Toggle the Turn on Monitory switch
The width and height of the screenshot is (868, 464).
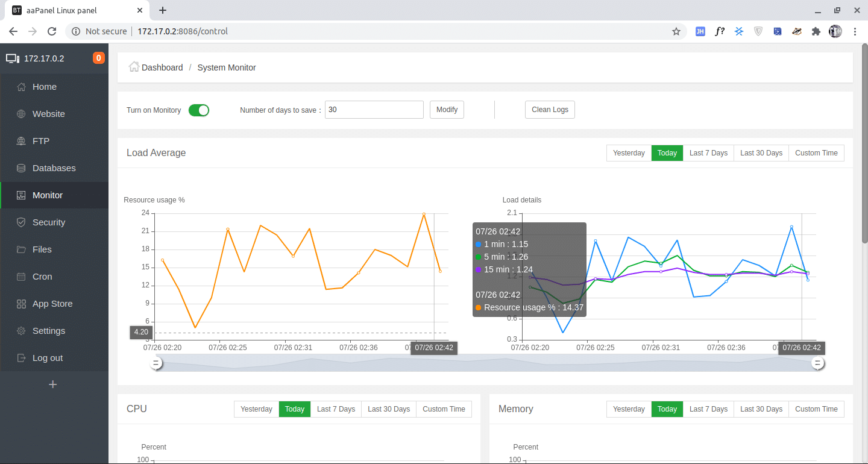pos(198,110)
